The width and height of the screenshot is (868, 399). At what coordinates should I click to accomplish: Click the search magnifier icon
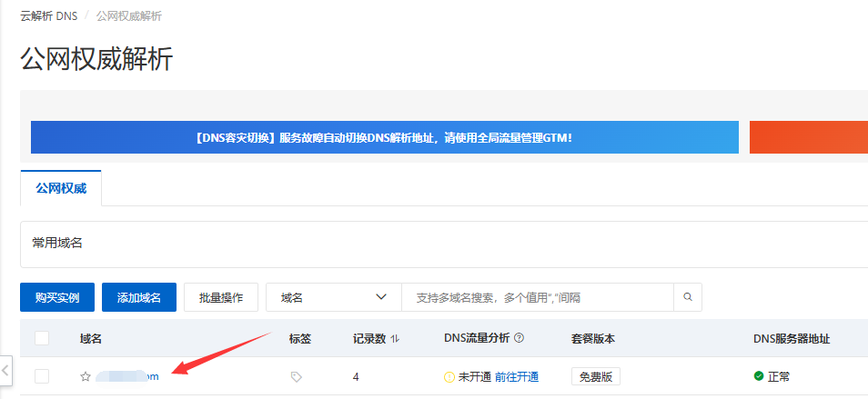click(x=687, y=297)
